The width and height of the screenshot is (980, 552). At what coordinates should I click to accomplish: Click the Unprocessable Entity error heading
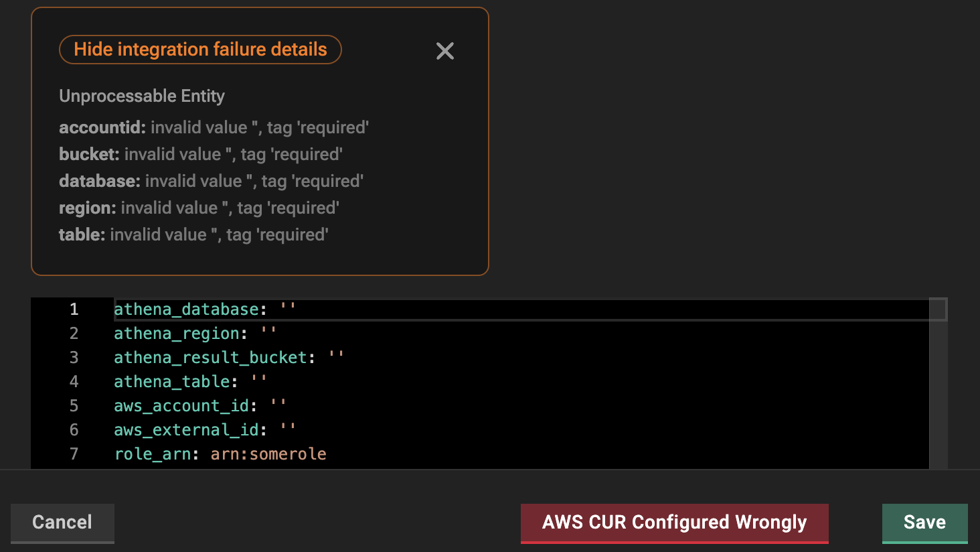[x=142, y=96]
